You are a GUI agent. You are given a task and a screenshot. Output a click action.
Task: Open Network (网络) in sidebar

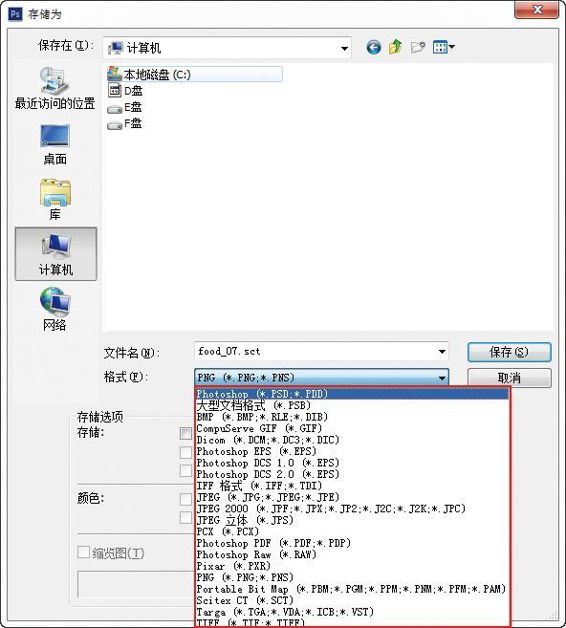(x=55, y=309)
